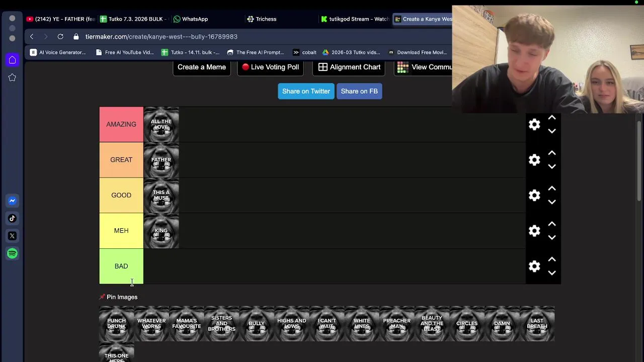Image resolution: width=644 pixels, height=362 pixels.
Task: Open settings gear for GREAT tier row
Action: [x=534, y=160]
